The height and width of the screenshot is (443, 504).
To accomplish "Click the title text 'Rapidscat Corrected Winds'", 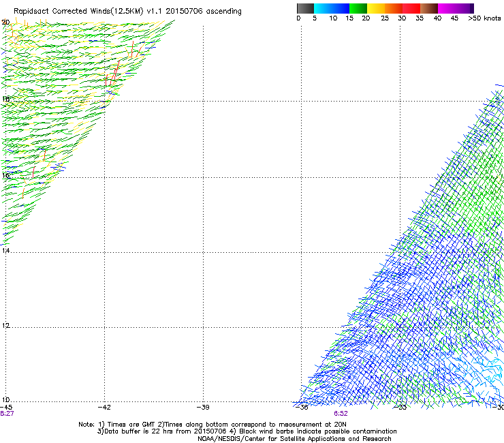I will coord(62,11).
